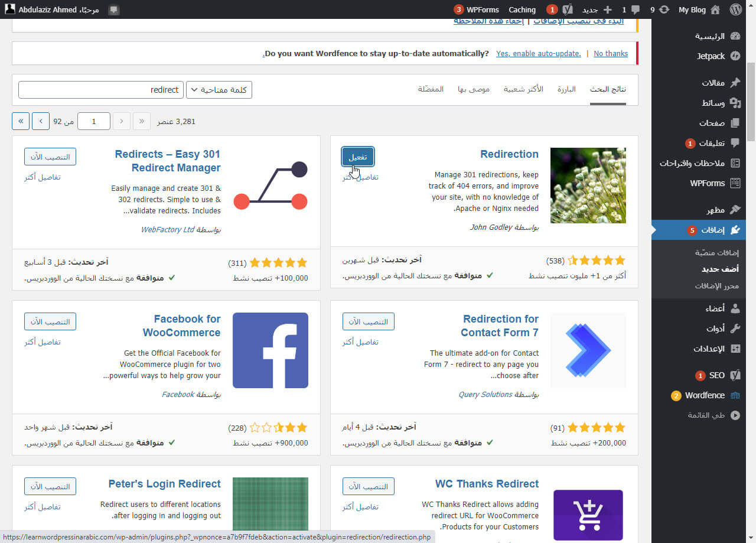The height and width of the screenshot is (543, 756).
Task: Open Yoast SEO icon in admin bar
Action: pos(568,9)
